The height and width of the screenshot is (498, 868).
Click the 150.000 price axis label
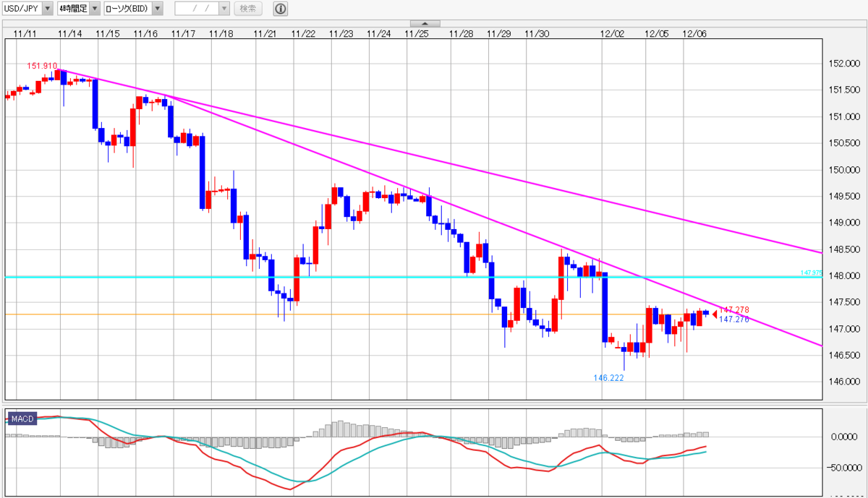pyautogui.click(x=843, y=170)
